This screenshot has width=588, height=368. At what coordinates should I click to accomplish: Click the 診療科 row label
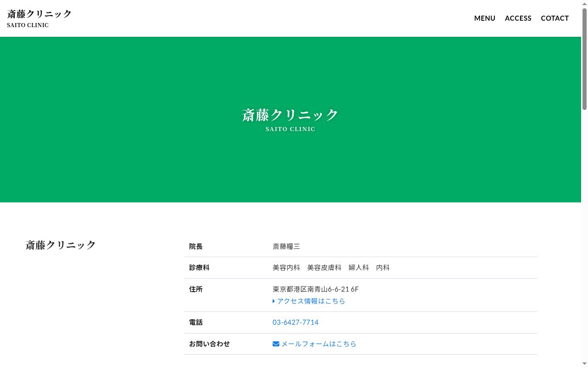[199, 268]
